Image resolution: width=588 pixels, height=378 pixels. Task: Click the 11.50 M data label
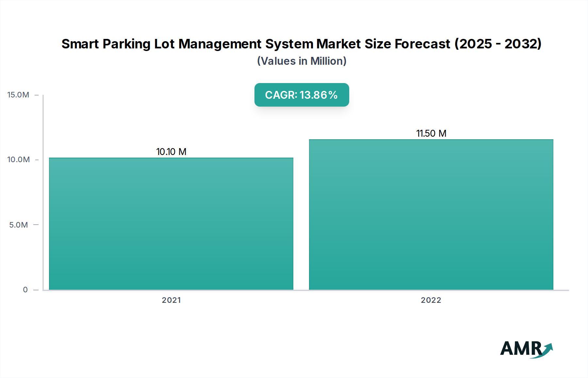click(431, 133)
